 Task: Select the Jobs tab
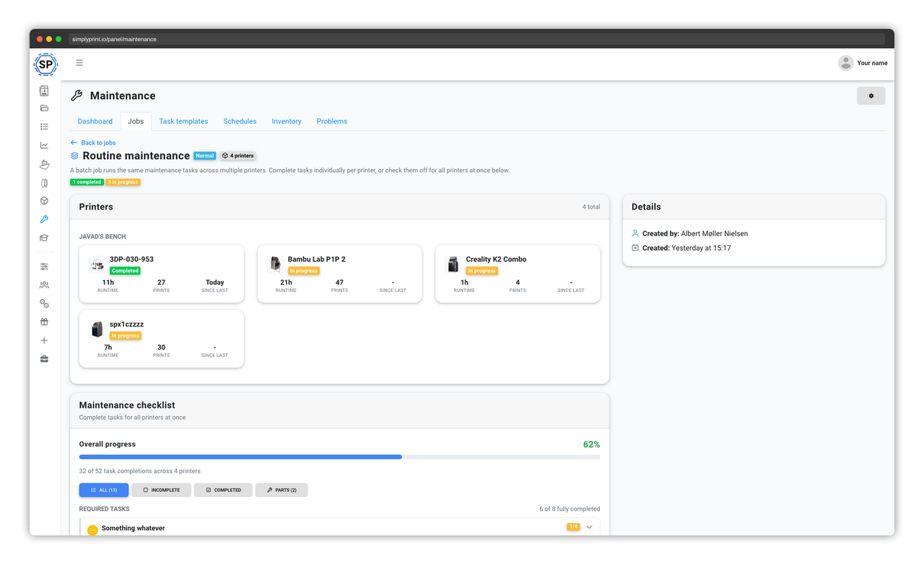[x=136, y=121]
